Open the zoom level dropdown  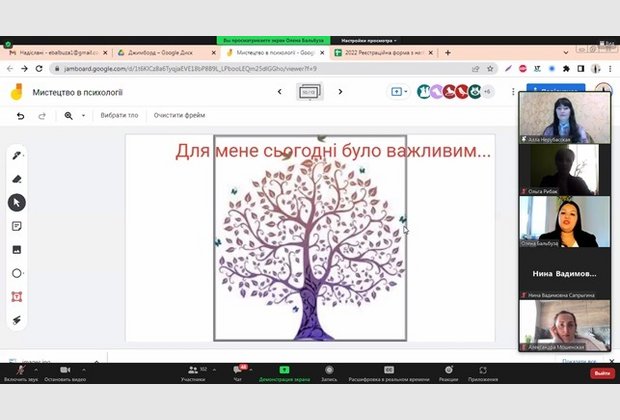click(x=75, y=116)
